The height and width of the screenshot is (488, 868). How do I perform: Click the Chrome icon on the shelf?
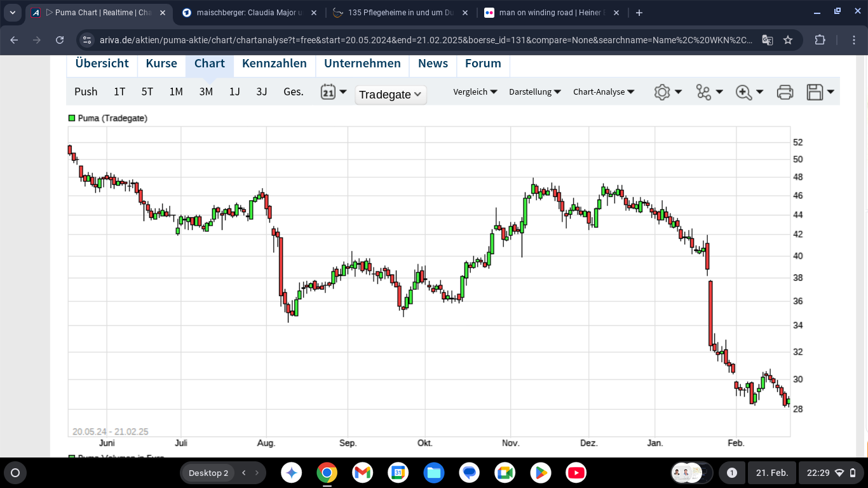(327, 473)
